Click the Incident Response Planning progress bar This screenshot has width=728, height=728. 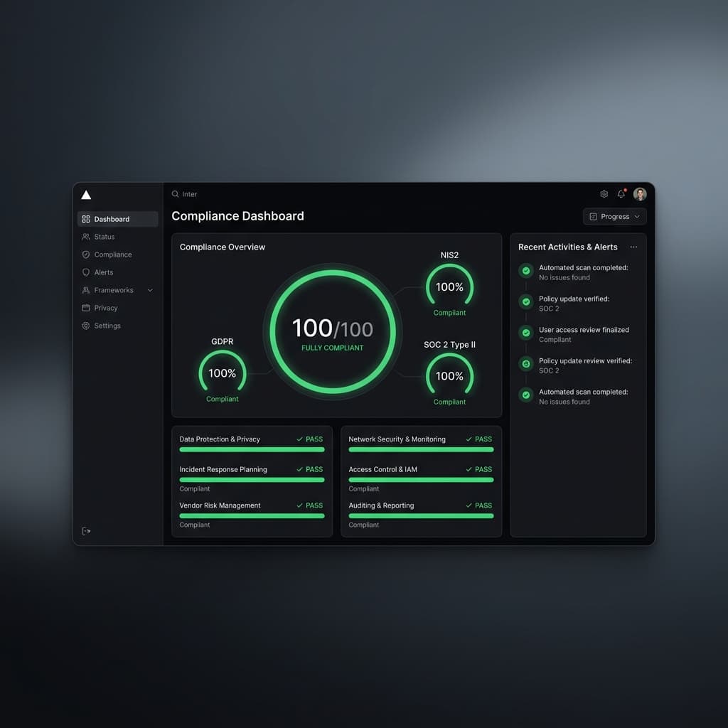(x=252, y=480)
